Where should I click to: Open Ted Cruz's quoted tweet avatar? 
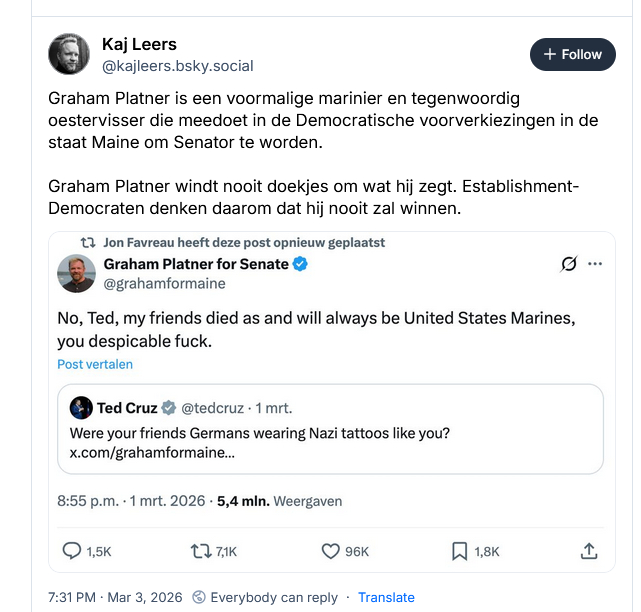81,408
